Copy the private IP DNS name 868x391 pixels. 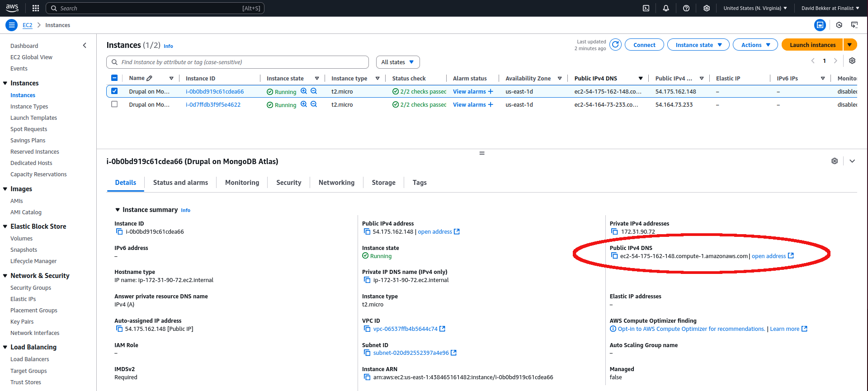tap(367, 280)
